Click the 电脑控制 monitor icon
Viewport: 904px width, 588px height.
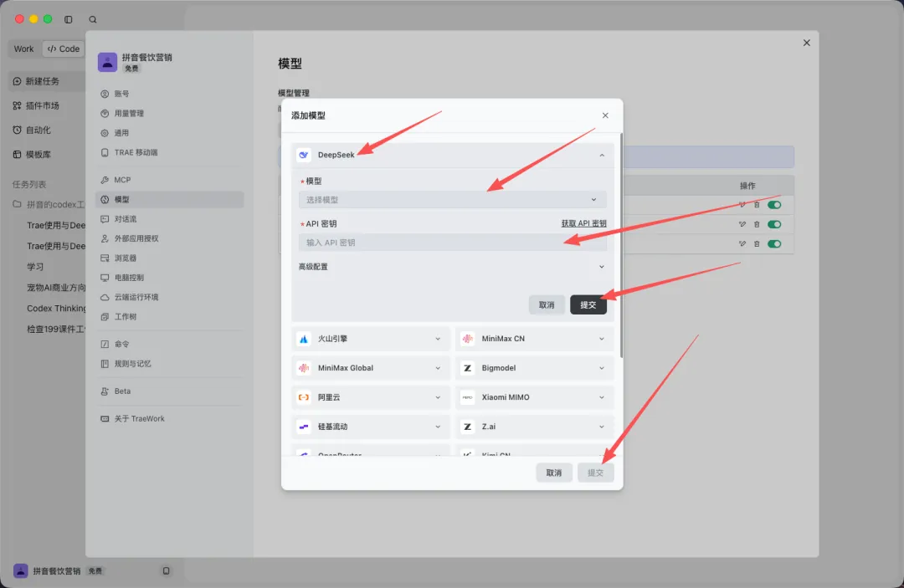[x=105, y=278]
